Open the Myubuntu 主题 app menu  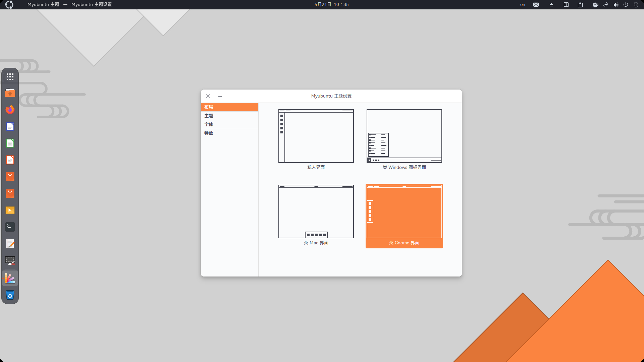click(43, 5)
